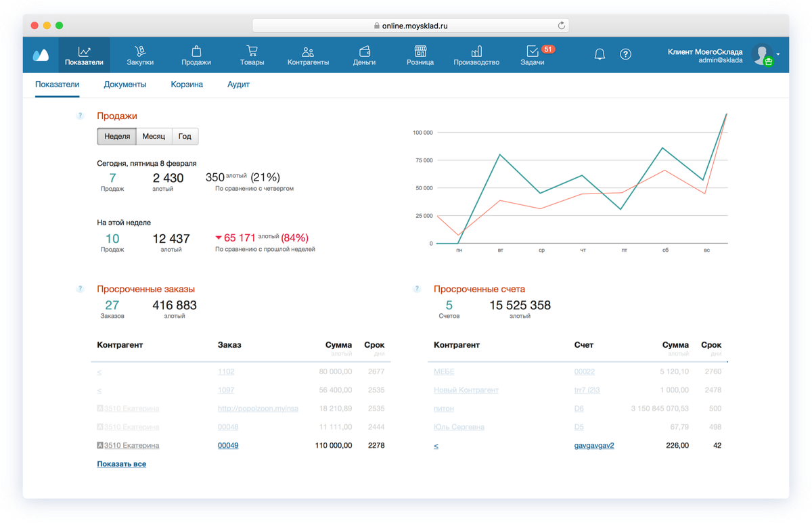Open order 00049 link
This screenshot has width=812, height=523.
pyautogui.click(x=228, y=445)
